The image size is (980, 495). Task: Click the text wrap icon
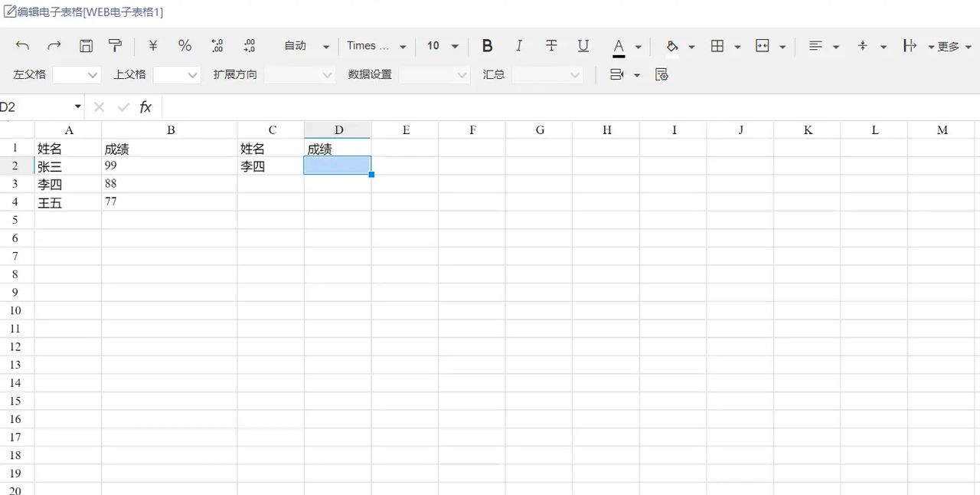point(910,46)
